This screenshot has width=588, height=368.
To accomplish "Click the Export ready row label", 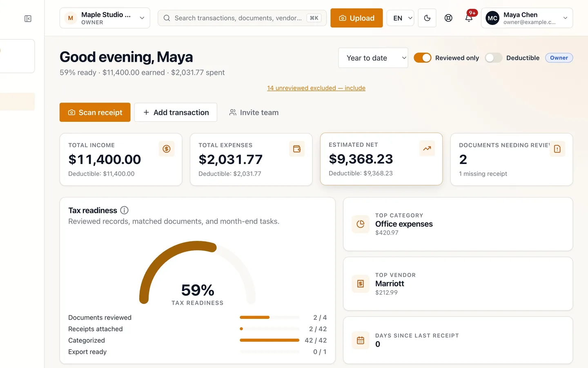I will click(87, 352).
